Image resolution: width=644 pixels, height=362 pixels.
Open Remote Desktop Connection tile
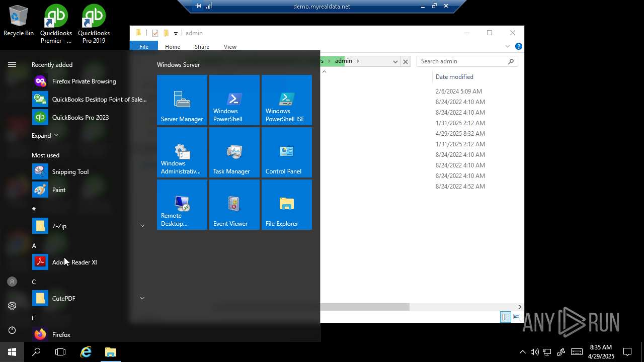click(x=182, y=205)
